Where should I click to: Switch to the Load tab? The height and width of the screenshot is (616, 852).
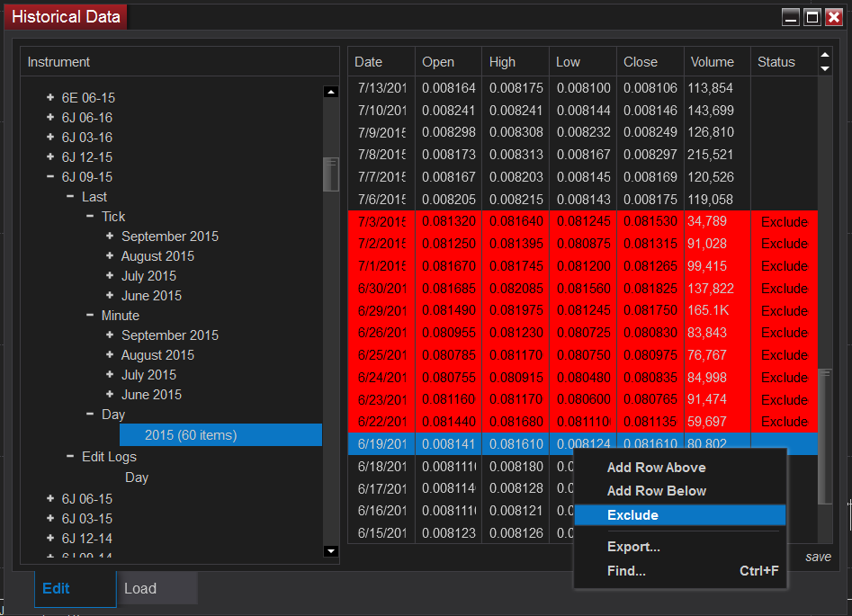[x=157, y=588]
